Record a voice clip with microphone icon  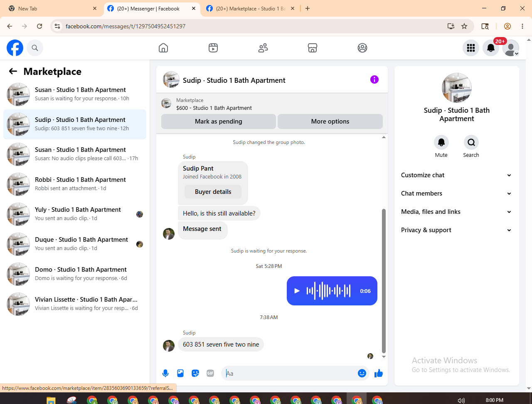165,373
